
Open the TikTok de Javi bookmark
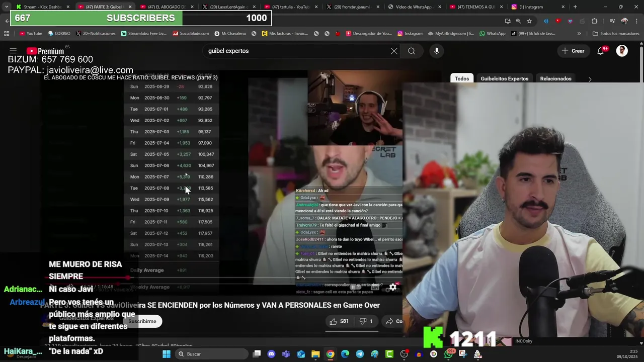[533, 34]
